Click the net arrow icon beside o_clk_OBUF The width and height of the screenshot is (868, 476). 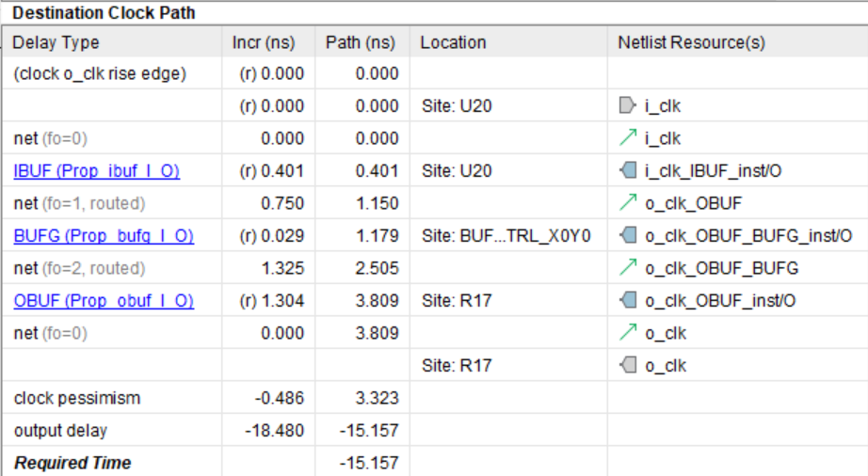[x=627, y=203]
